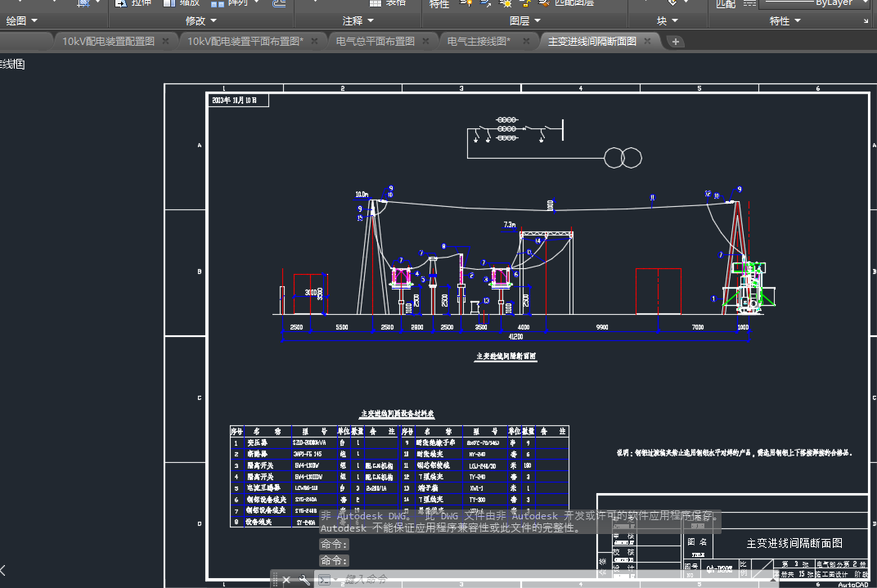Select the 3000 dimension in left red box
Screen dimensions: 877x588
point(311,292)
